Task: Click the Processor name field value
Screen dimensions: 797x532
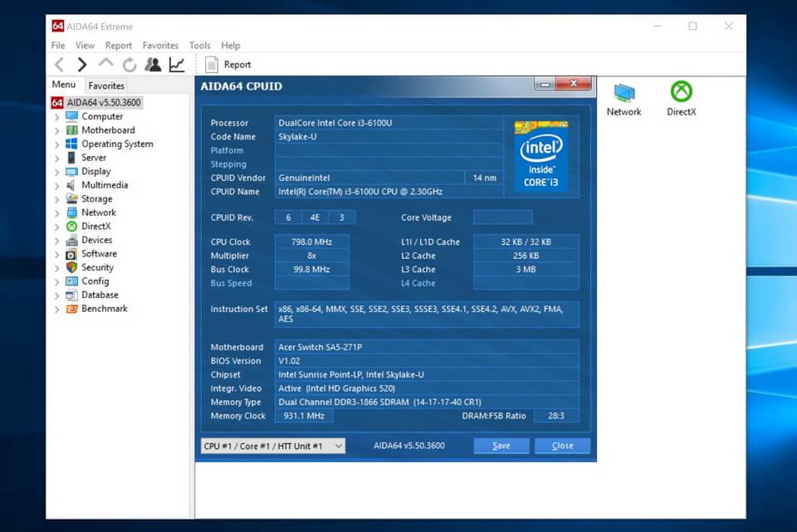Action: 389,123
